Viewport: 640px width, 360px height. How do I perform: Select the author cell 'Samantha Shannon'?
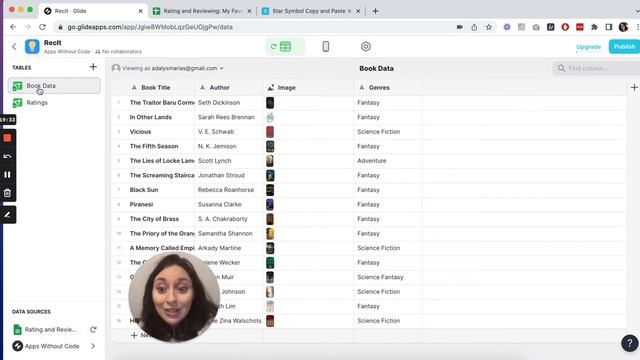229,233
